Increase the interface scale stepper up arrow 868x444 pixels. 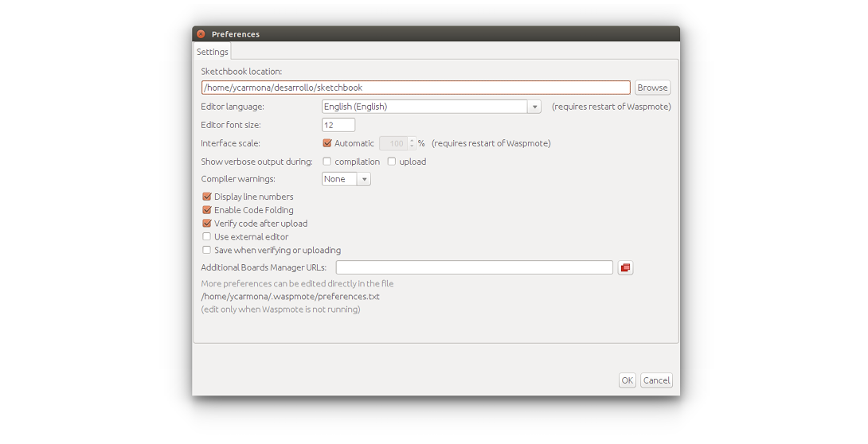(x=412, y=141)
